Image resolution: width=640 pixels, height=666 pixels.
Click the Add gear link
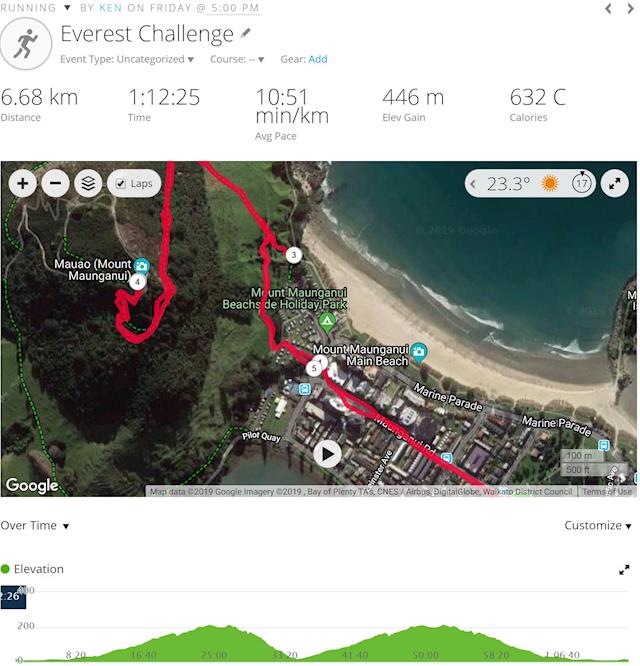pyautogui.click(x=318, y=59)
